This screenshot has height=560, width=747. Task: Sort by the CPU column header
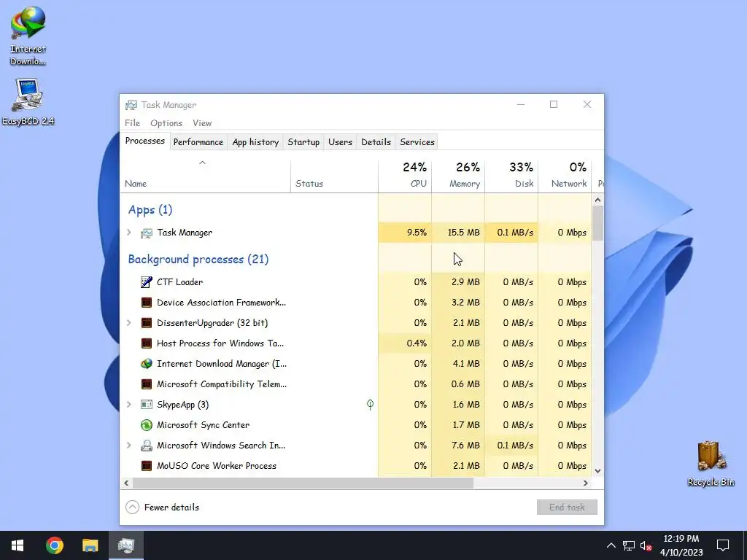point(405,176)
